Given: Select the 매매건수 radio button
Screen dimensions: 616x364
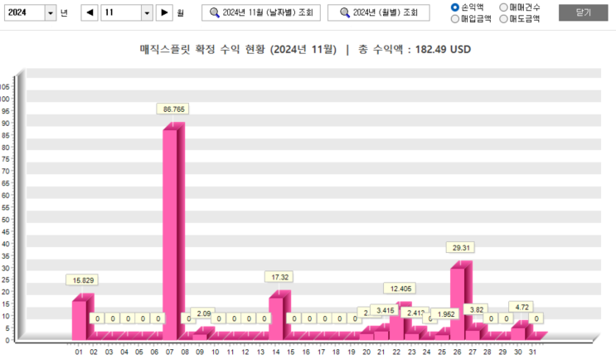Looking at the screenshot, I should tap(503, 7).
